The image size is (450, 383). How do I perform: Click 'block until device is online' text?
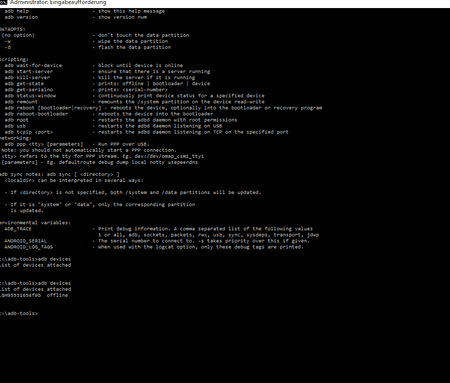140,65
